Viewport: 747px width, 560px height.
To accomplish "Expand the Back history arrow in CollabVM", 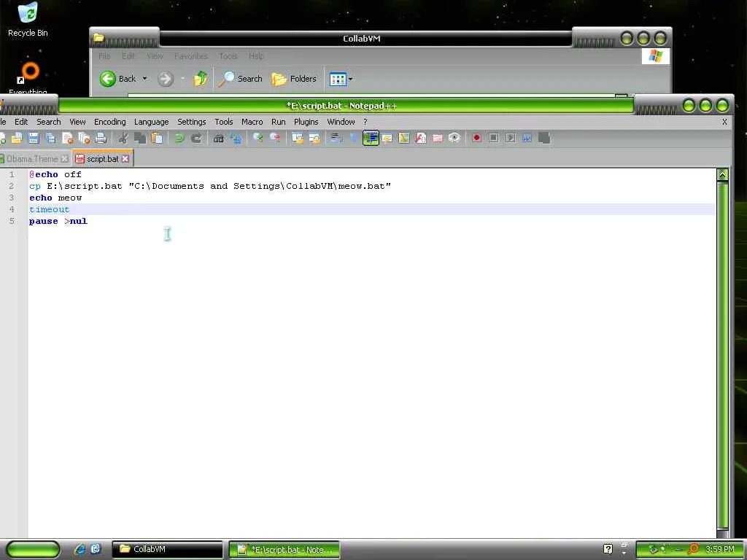I will [x=145, y=79].
